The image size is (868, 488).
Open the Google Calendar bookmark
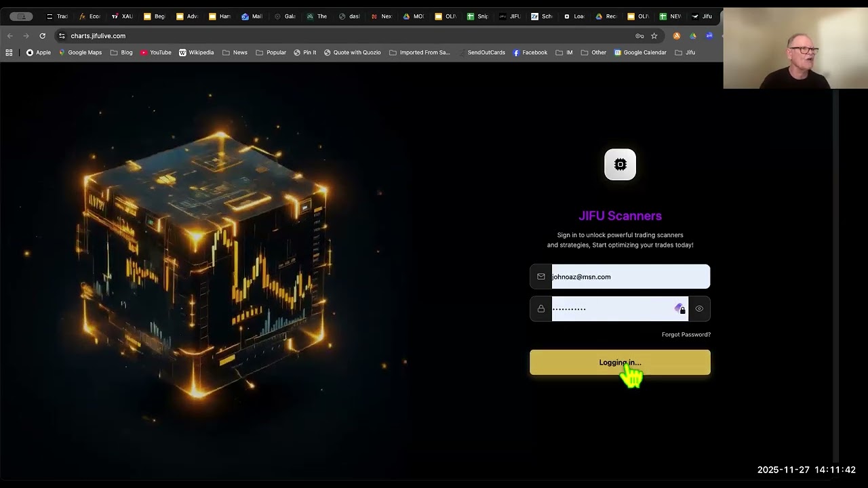click(640, 52)
